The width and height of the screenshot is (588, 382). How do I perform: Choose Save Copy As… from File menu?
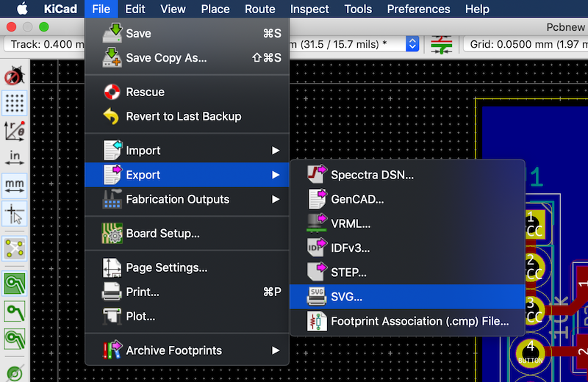pos(187,58)
